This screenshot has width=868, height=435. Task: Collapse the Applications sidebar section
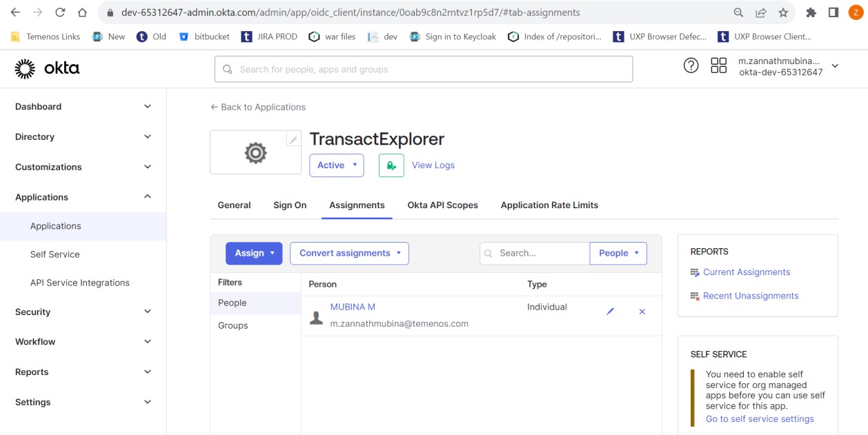83,197
